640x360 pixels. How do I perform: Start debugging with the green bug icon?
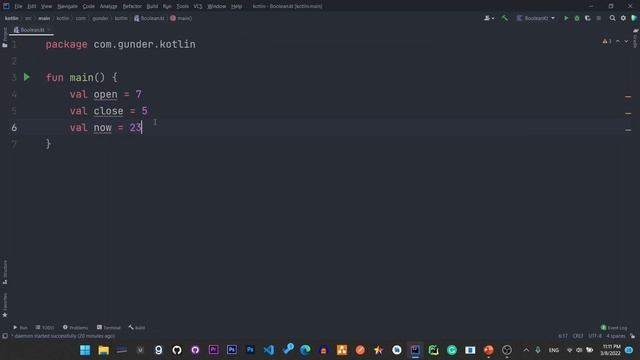coord(577,18)
